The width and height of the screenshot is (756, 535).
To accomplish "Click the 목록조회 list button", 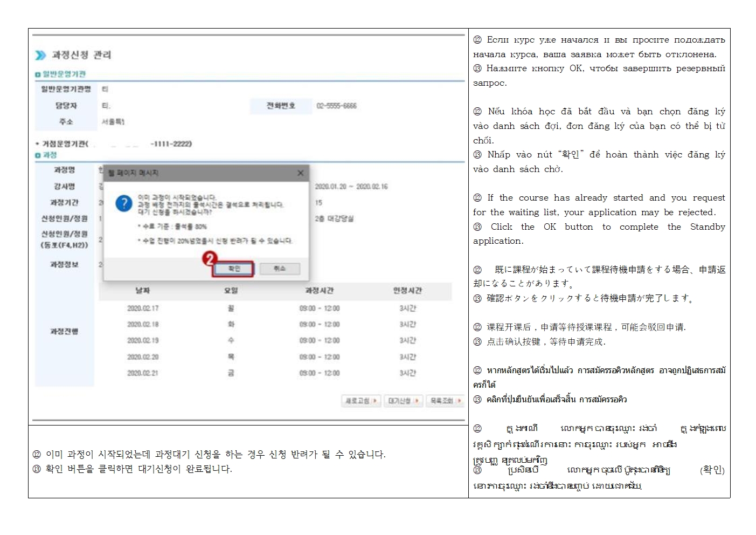I will click(445, 401).
